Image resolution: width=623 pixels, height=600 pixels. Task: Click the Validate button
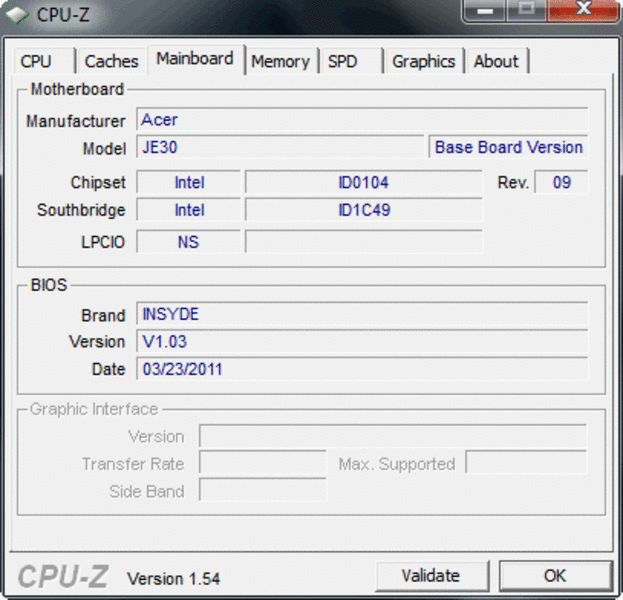pos(431,576)
